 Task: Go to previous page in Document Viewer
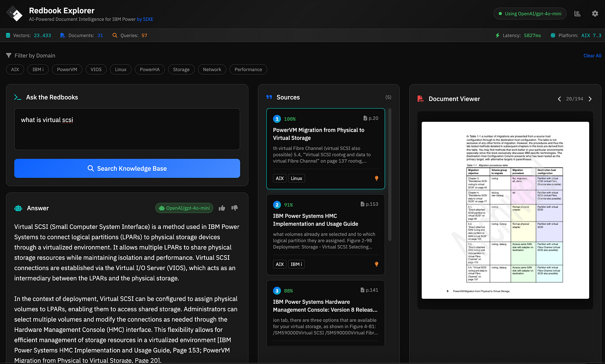(x=559, y=99)
